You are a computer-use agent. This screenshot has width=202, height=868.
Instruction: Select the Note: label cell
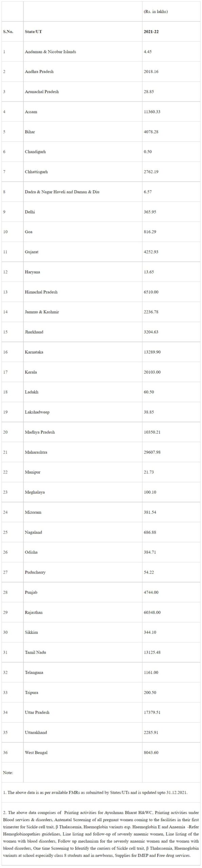[8, 772]
